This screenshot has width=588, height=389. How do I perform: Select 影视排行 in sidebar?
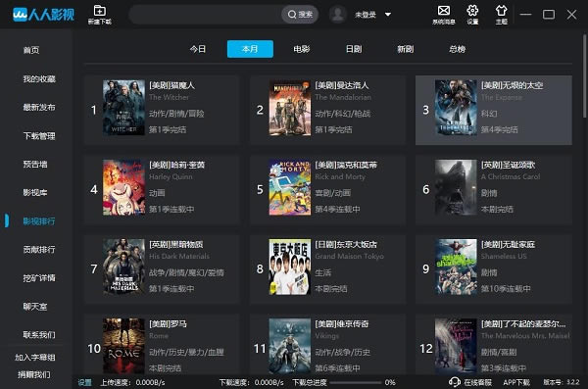[x=39, y=220]
